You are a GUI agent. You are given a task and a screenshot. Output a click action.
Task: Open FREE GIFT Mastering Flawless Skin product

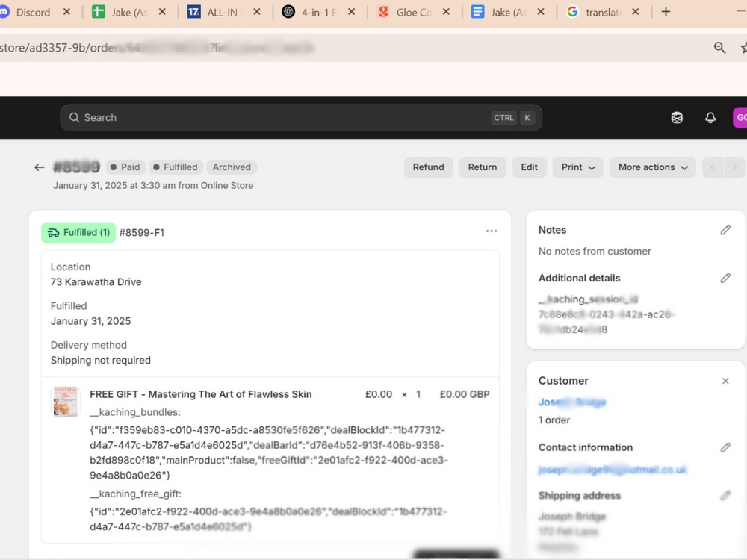pyautogui.click(x=200, y=394)
